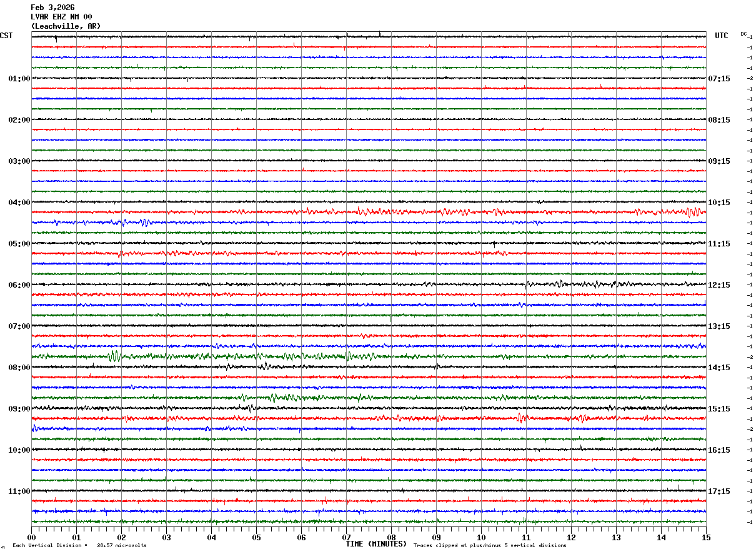The image size is (756, 554).
Task: Click the 'CST' time zone label
Action: (6, 36)
